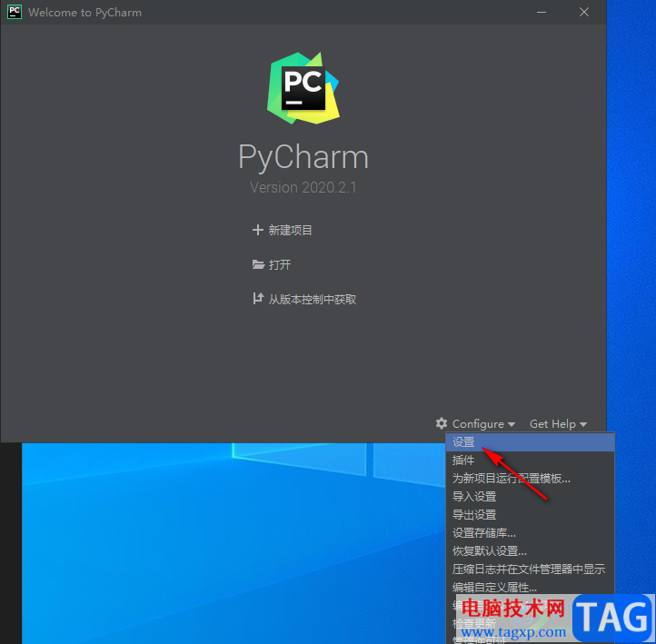Open the Get Help dropdown
The image size is (656, 644).
tap(558, 423)
